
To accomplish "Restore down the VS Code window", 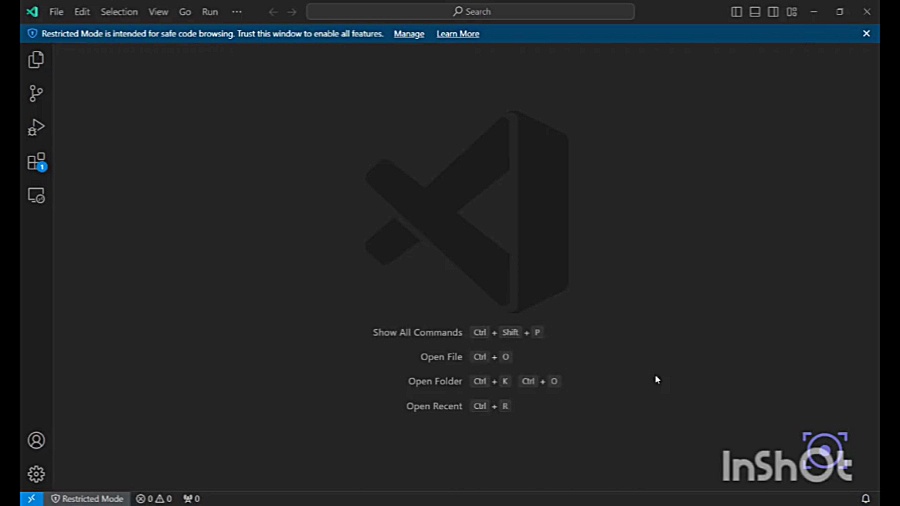I will [x=840, y=11].
